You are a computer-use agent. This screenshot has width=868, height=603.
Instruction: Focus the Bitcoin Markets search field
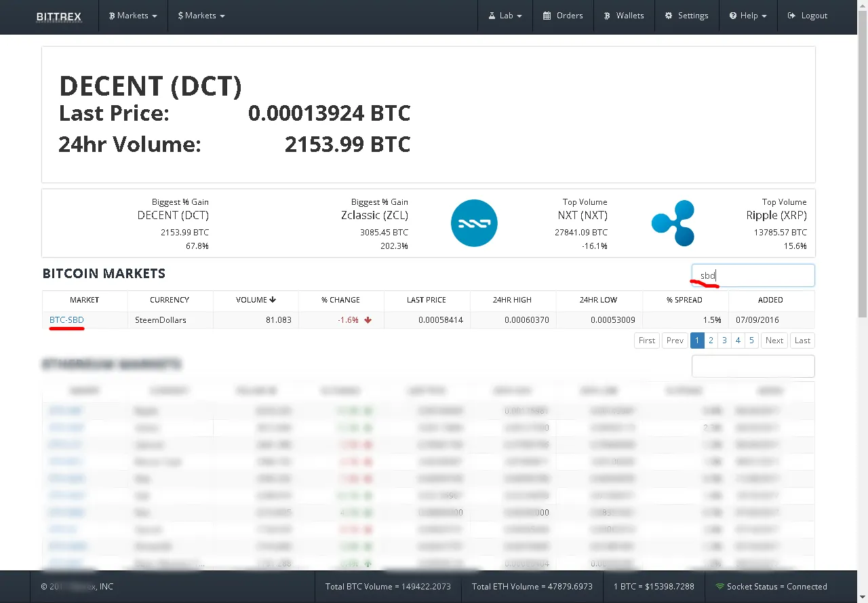point(753,275)
